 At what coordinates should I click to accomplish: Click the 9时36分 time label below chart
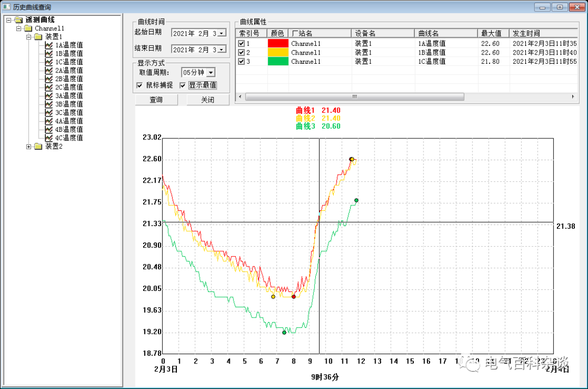pos(324,377)
